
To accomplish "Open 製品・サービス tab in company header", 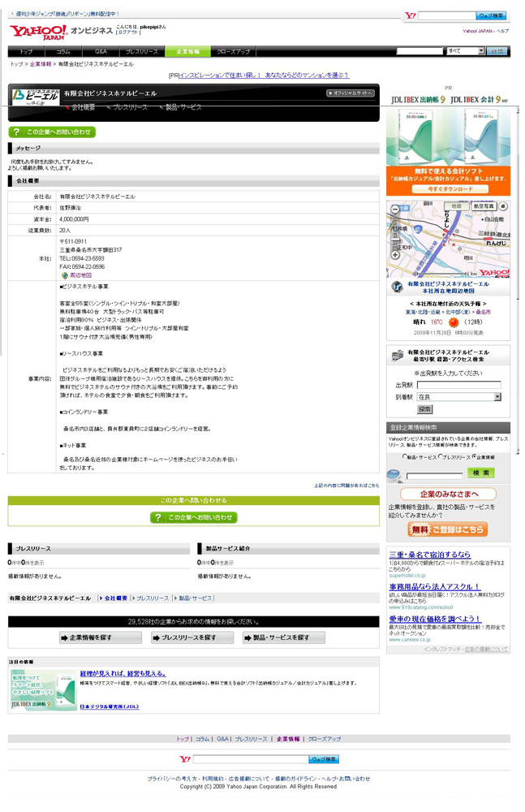I will [183, 107].
